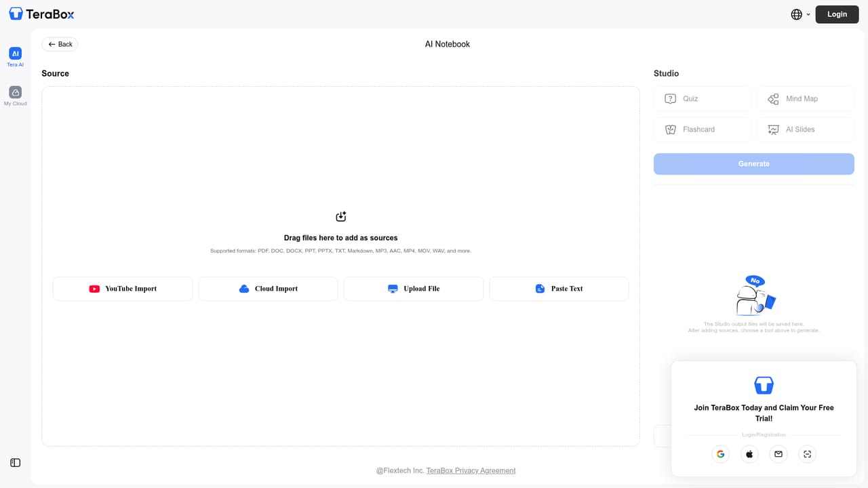This screenshot has height=488, width=868.
Task: Click the Source heading
Action: [x=55, y=73]
